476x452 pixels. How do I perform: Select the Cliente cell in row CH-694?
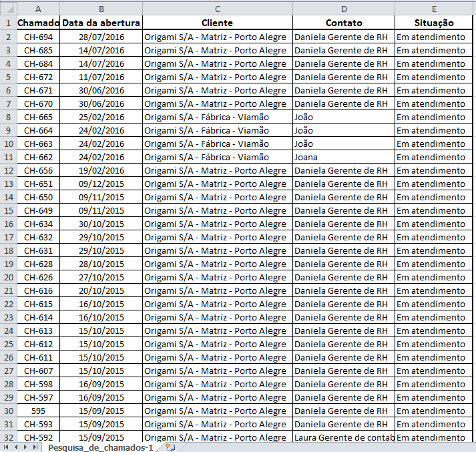[218, 37]
